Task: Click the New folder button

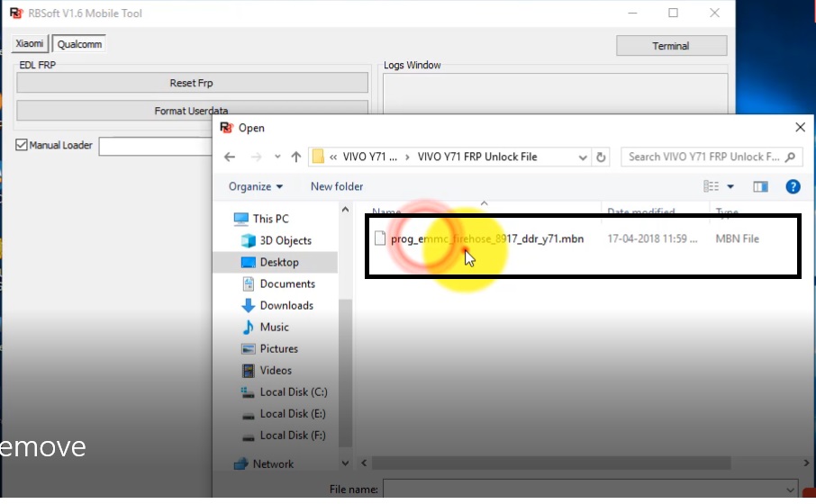Action: pyautogui.click(x=337, y=186)
